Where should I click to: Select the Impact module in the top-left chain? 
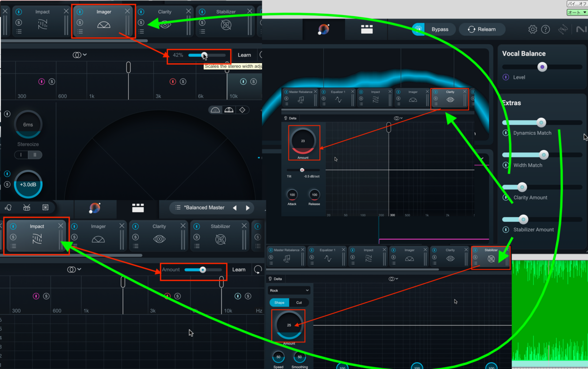[42, 22]
